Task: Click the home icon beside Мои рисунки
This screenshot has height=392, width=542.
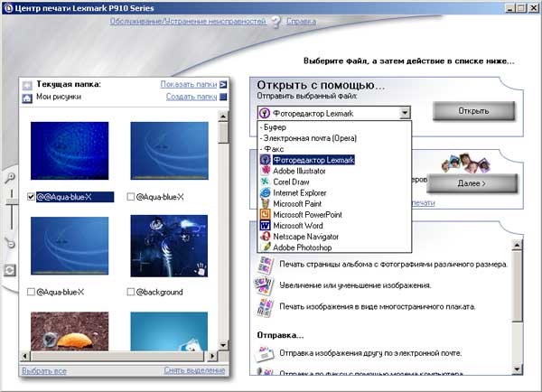Action: pos(27,98)
